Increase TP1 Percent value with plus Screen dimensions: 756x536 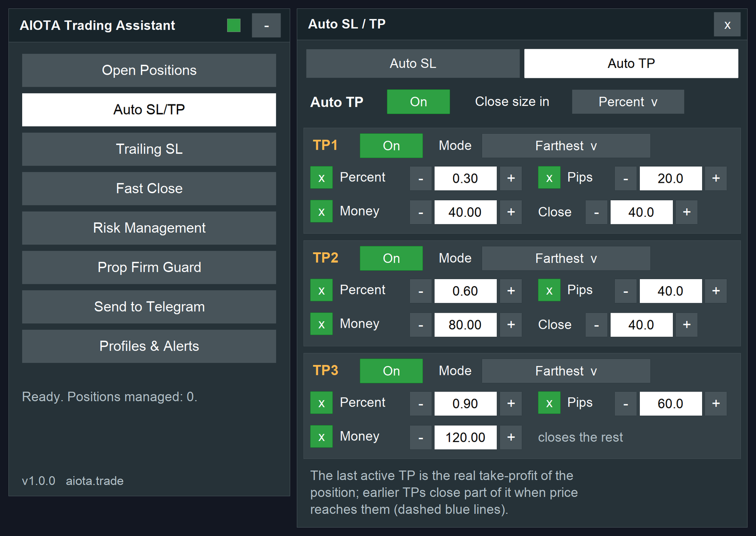click(x=511, y=179)
